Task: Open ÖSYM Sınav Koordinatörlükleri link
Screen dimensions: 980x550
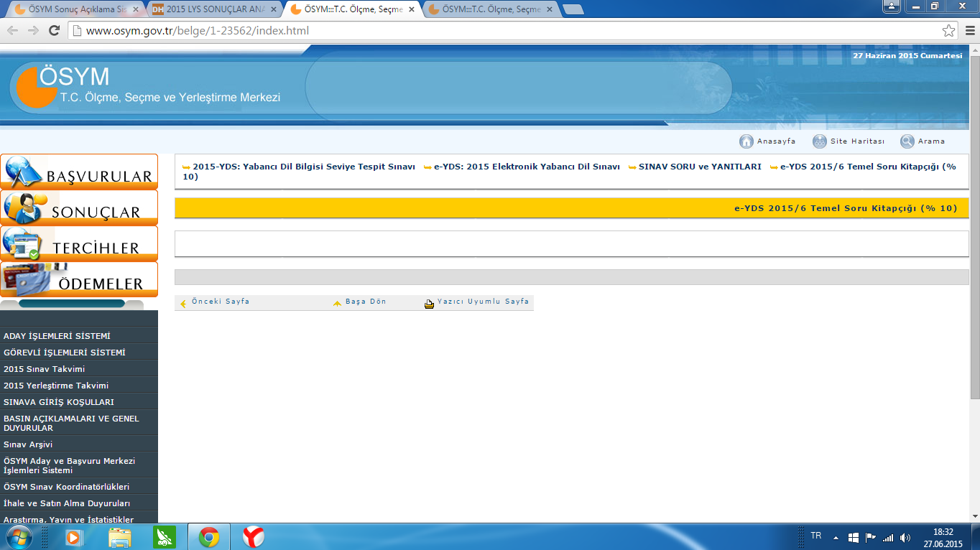Action: [x=66, y=487]
